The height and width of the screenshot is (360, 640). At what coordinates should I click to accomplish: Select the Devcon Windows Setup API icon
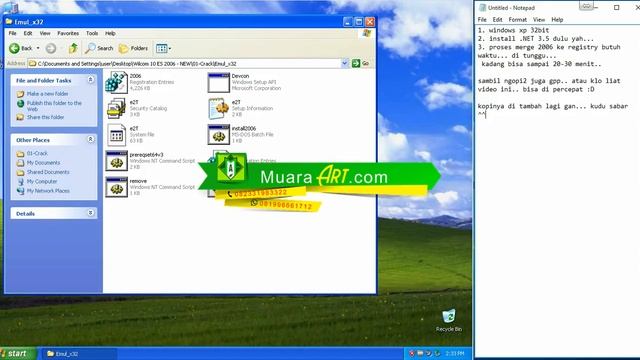click(218, 82)
